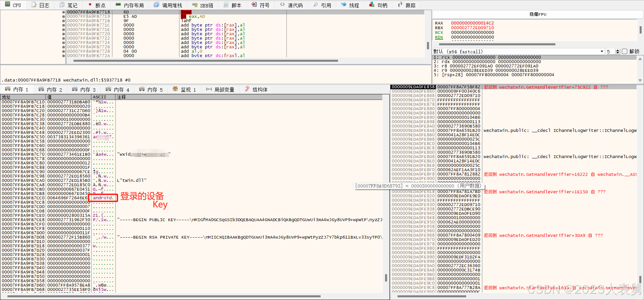Open the 内存布局 memory map tab
644x300 pixels.
point(130,5)
